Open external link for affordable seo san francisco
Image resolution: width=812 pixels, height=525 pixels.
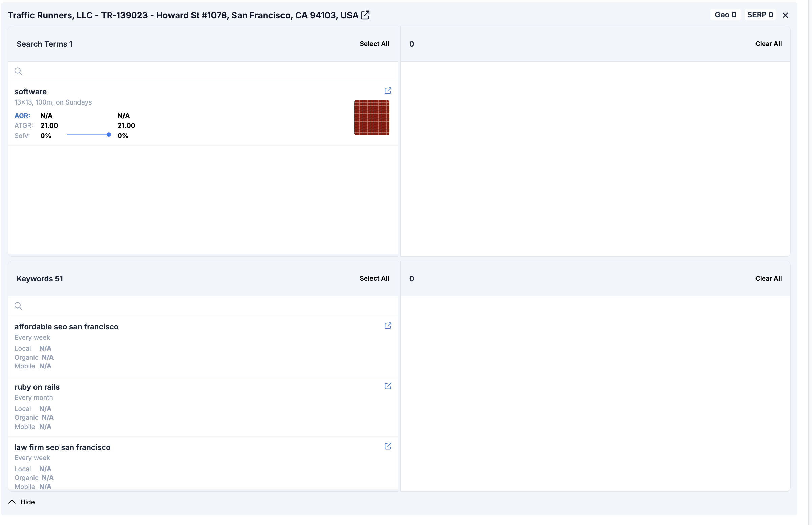(388, 326)
